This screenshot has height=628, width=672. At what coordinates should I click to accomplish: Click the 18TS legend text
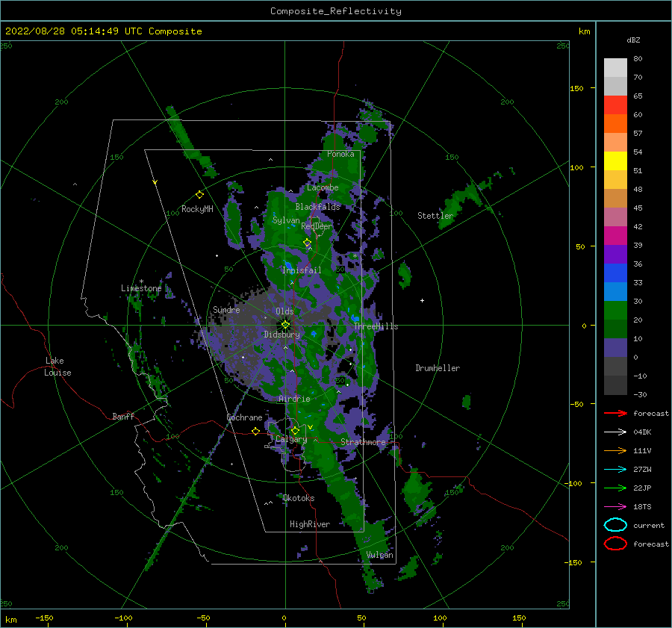642,507
